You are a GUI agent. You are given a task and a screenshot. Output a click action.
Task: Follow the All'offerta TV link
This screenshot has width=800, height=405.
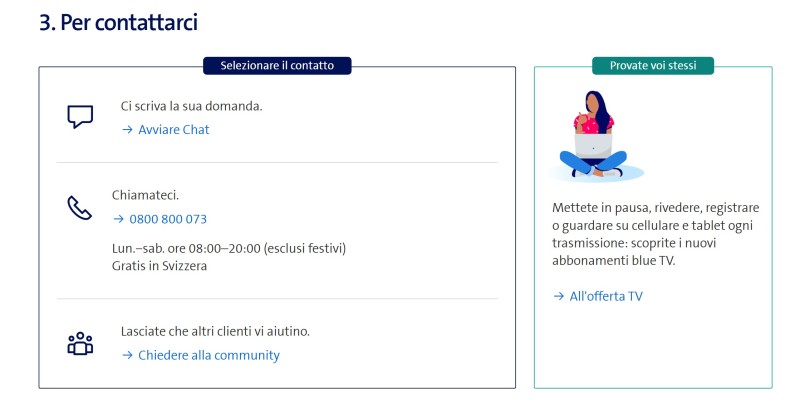(x=605, y=296)
